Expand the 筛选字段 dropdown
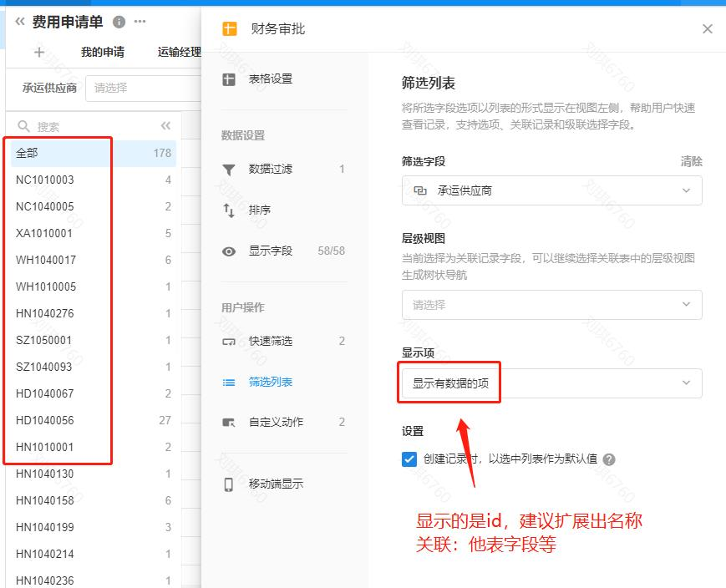Viewport: 726px width, 588px height. click(x=551, y=190)
